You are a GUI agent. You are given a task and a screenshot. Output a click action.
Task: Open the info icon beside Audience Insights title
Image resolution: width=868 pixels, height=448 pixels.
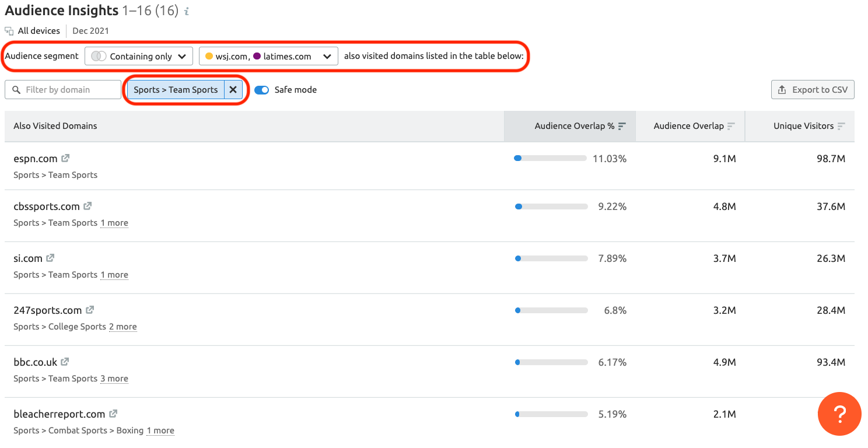(x=186, y=11)
